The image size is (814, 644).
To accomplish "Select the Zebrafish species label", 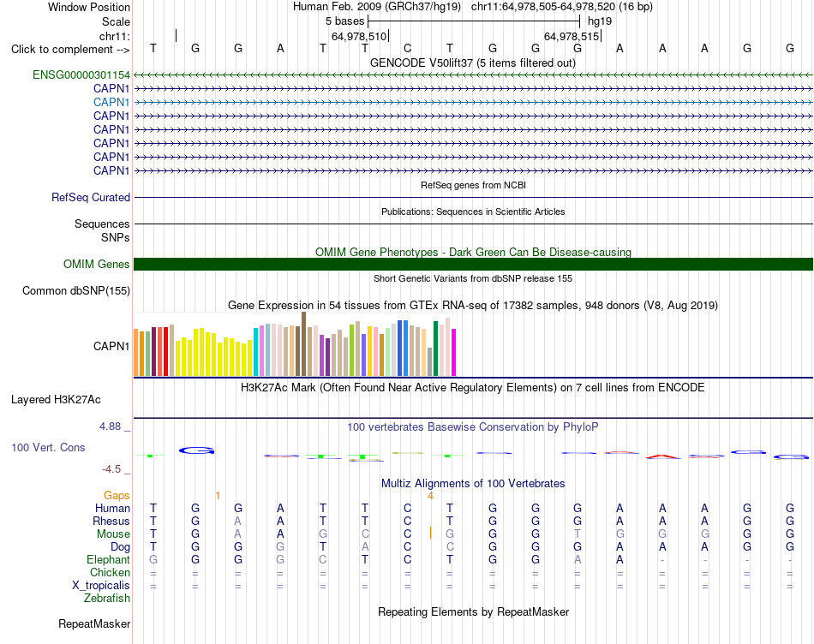I will tap(107, 599).
